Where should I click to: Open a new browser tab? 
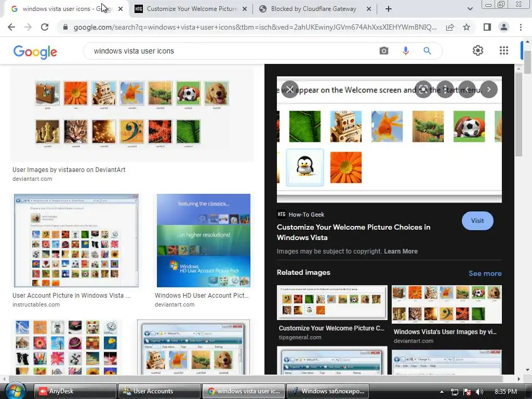coord(389,9)
